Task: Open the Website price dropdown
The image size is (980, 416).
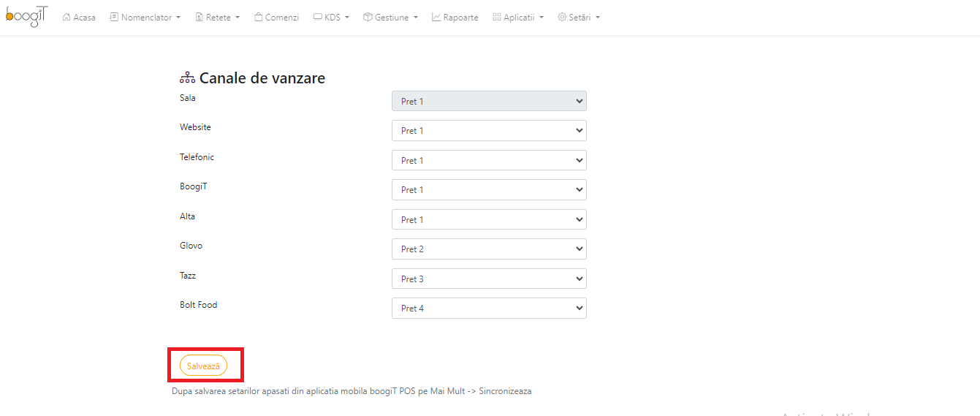Action: click(489, 130)
